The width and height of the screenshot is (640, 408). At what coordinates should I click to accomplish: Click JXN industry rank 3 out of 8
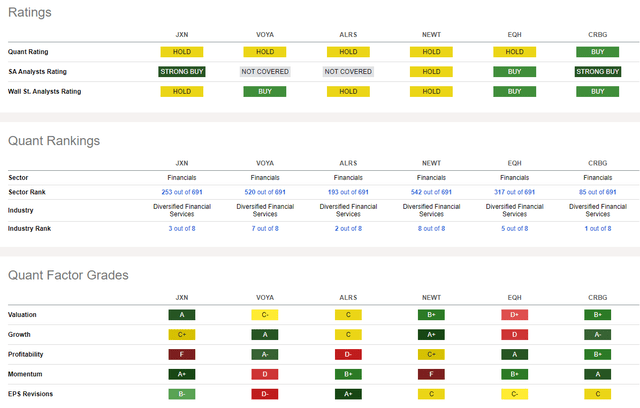click(182, 228)
